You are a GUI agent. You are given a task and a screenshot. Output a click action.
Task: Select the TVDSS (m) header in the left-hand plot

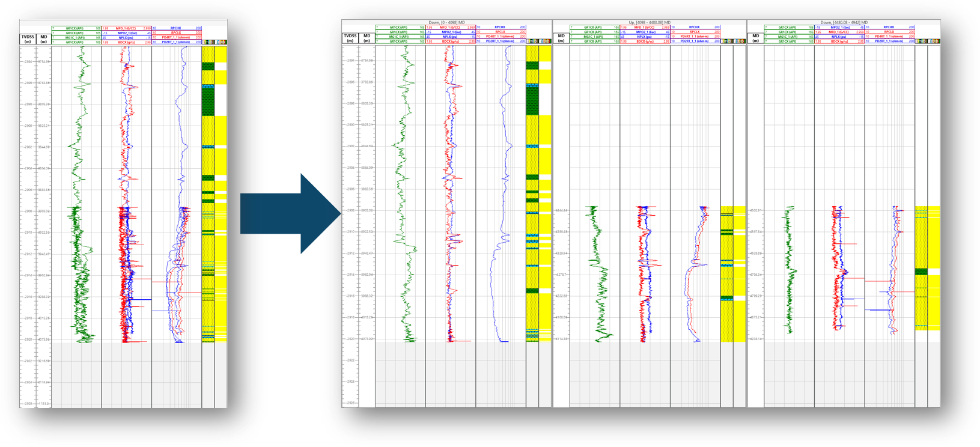(x=28, y=39)
